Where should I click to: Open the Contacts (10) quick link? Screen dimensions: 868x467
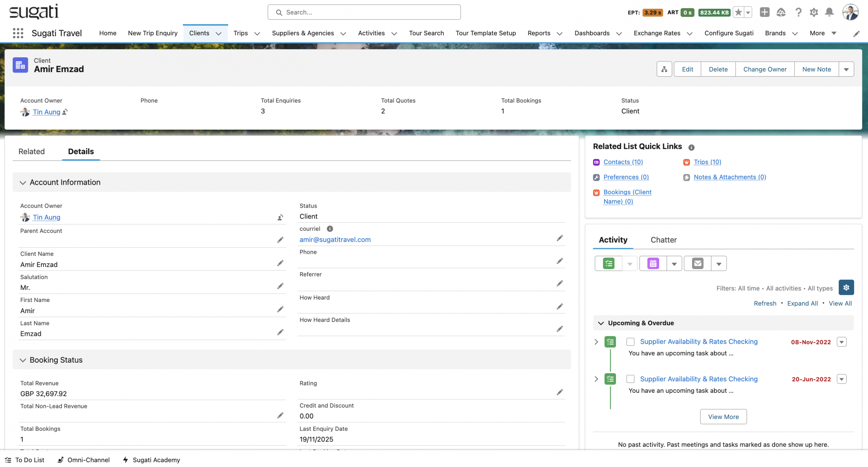(x=623, y=162)
